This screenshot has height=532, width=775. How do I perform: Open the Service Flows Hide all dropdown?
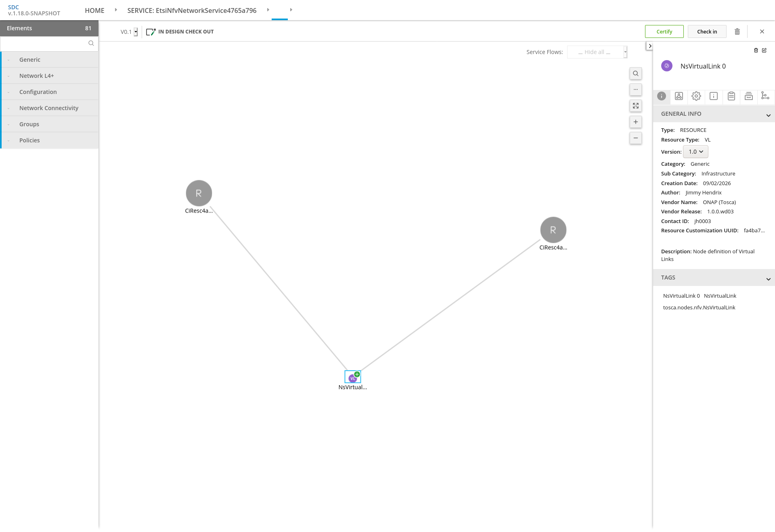click(597, 52)
